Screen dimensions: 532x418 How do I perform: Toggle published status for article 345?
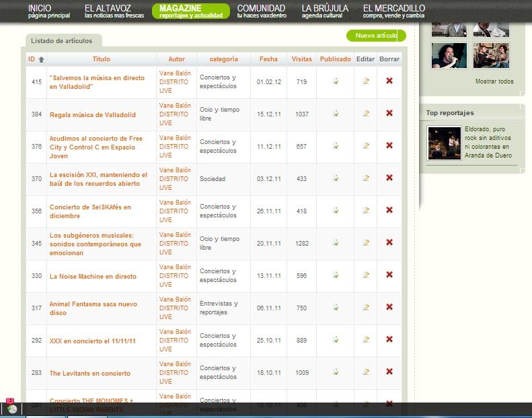[x=335, y=242]
